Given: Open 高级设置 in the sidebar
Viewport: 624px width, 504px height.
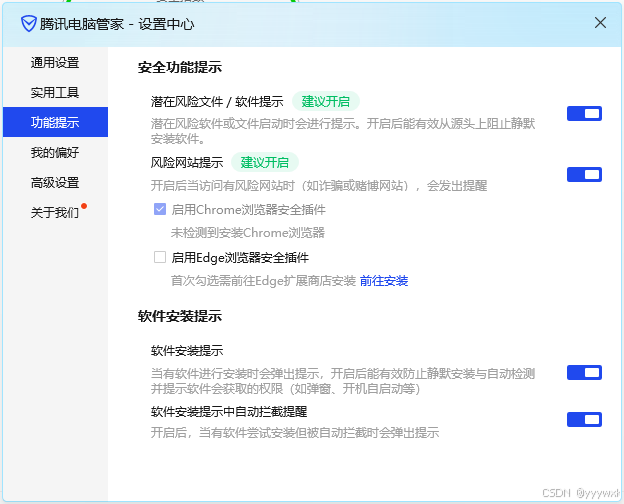Looking at the screenshot, I should point(55,182).
